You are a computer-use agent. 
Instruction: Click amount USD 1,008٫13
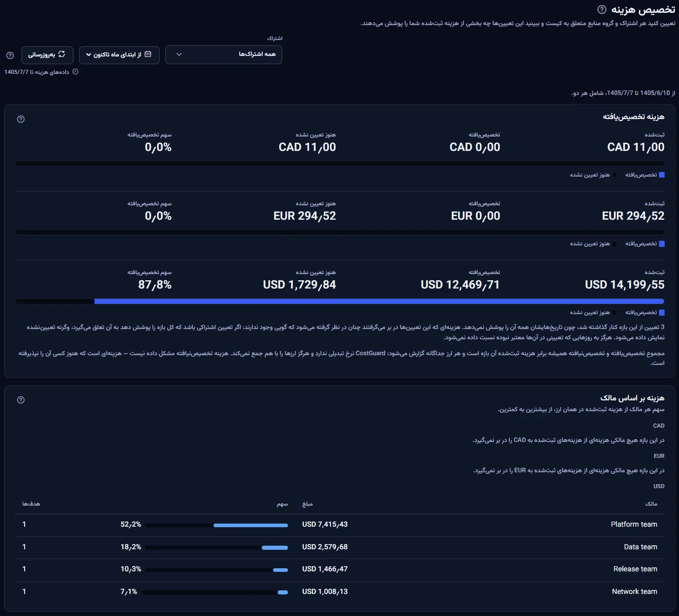coord(325,592)
